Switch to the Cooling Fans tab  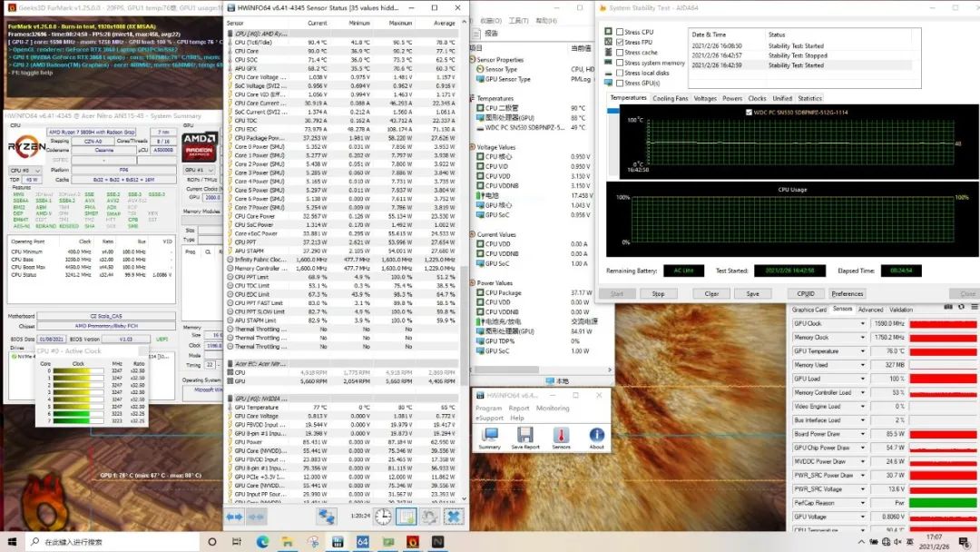click(670, 98)
